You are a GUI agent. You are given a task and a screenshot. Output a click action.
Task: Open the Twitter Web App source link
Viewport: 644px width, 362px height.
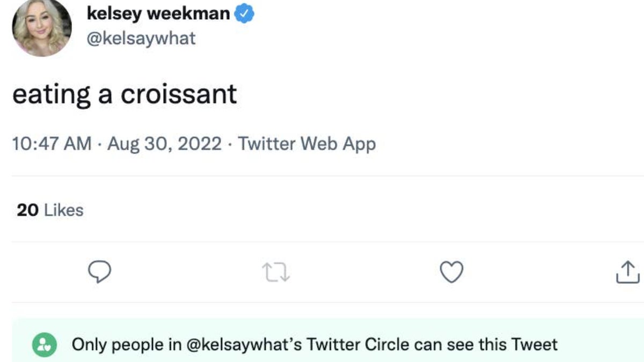[x=306, y=144]
